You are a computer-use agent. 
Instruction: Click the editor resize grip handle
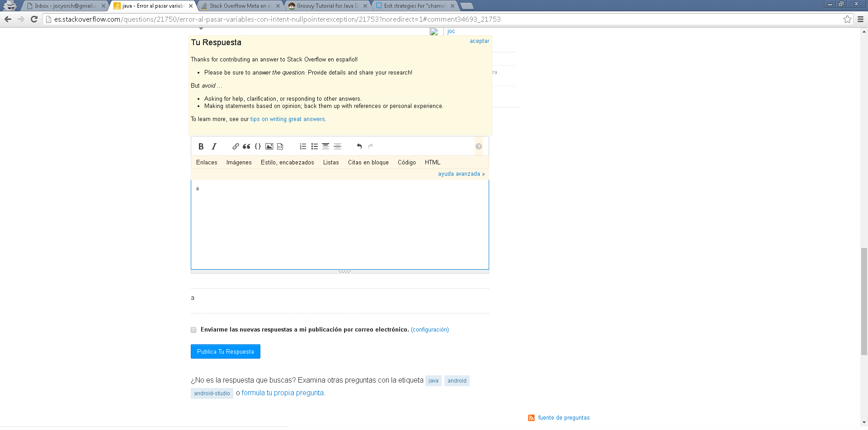coord(344,271)
